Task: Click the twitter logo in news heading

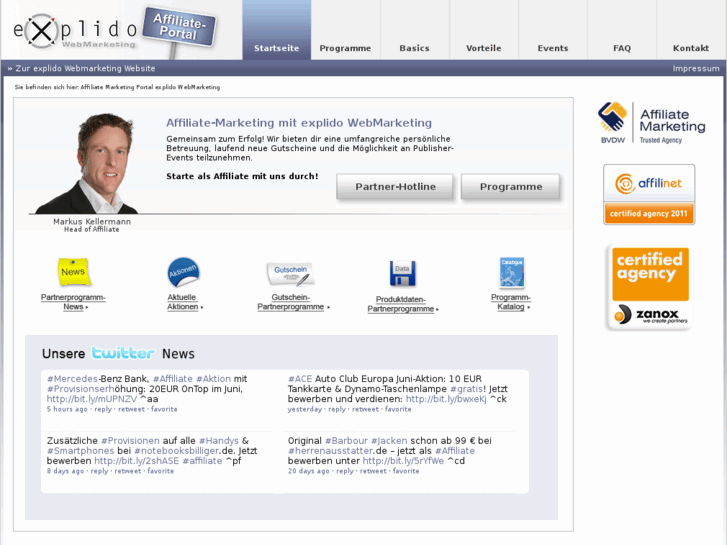Action: point(123,353)
